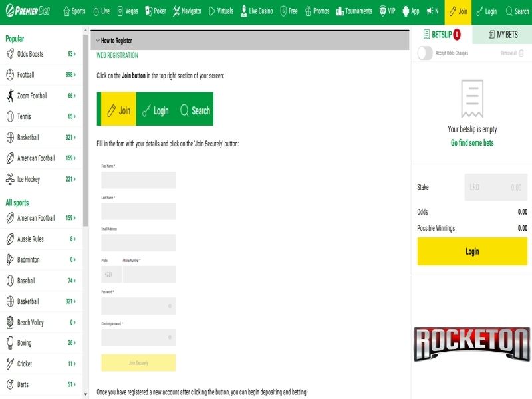
Task: Click the Go find some bets link
Action: [x=472, y=143]
